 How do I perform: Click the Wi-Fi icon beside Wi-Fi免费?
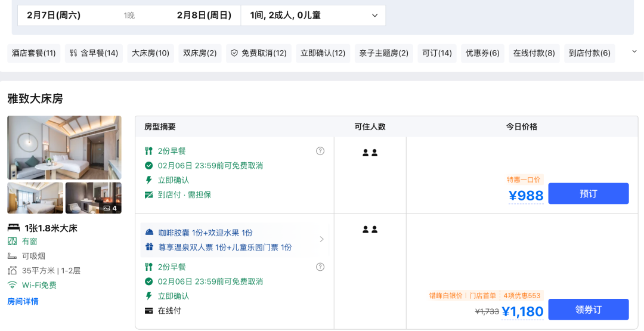pos(13,285)
